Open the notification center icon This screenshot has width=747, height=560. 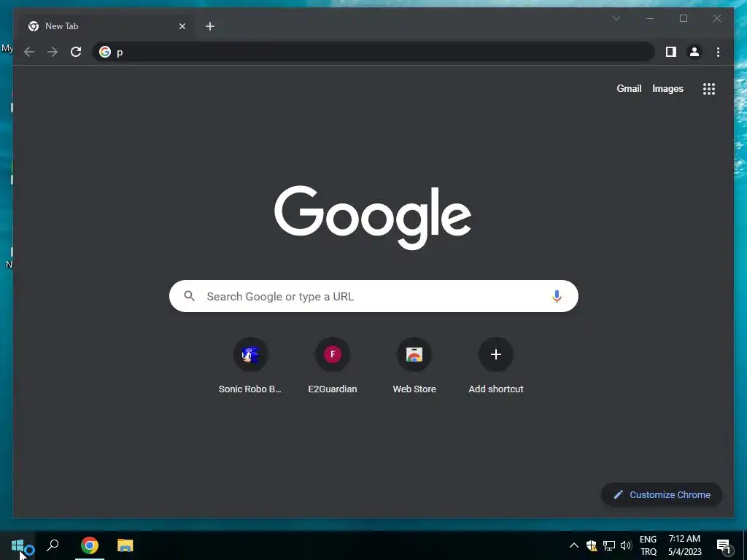[724, 545]
